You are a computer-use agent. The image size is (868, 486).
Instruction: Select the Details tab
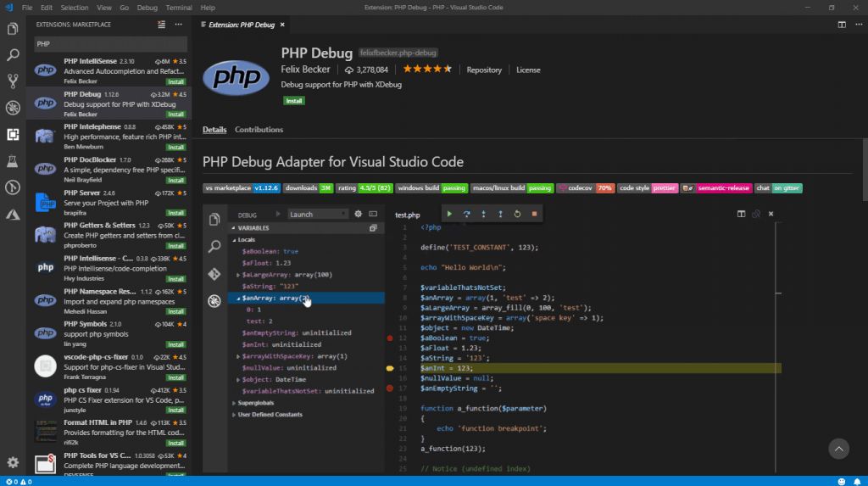pyautogui.click(x=214, y=130)
